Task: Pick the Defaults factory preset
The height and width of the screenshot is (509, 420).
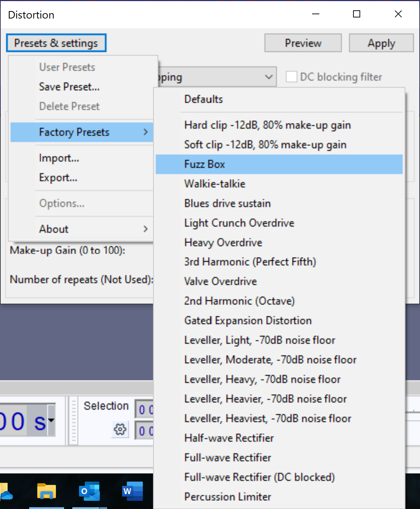Action: tap(204, 99)
